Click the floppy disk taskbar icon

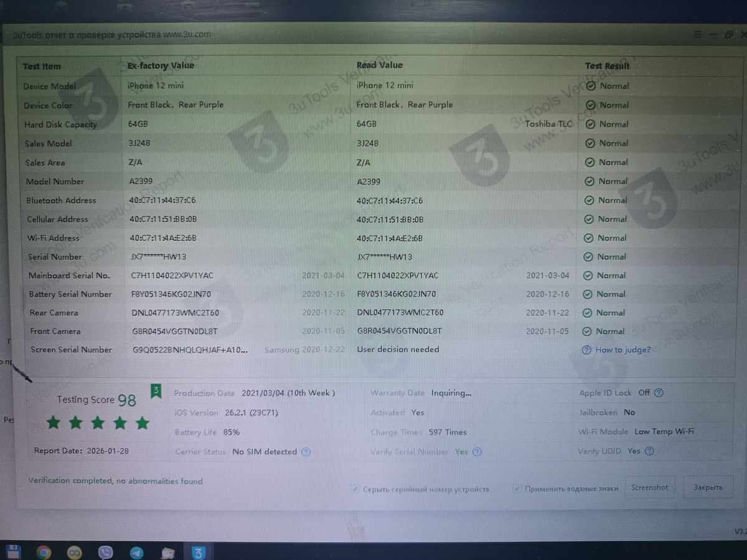point(13,552)
